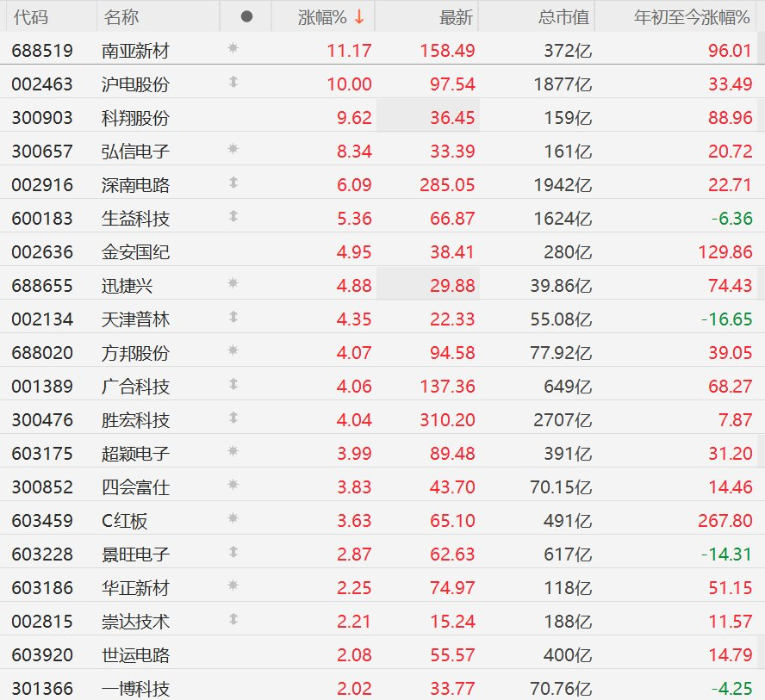Click the 名称 column header
Viewport: 765px width, 700px height.
(121, 17)
